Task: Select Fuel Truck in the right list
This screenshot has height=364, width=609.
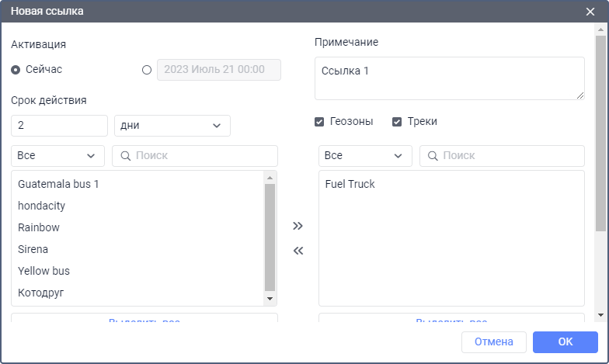Action: tap(350, 185)
